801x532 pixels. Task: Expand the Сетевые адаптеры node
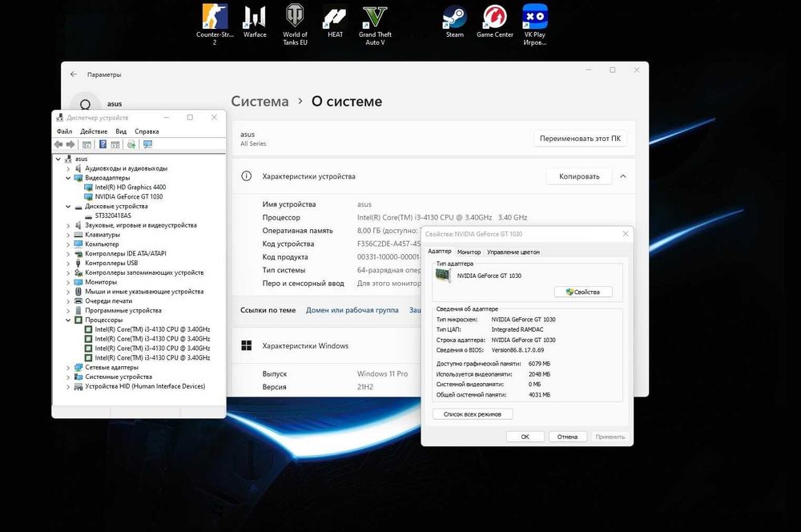(x=68, y=368)
